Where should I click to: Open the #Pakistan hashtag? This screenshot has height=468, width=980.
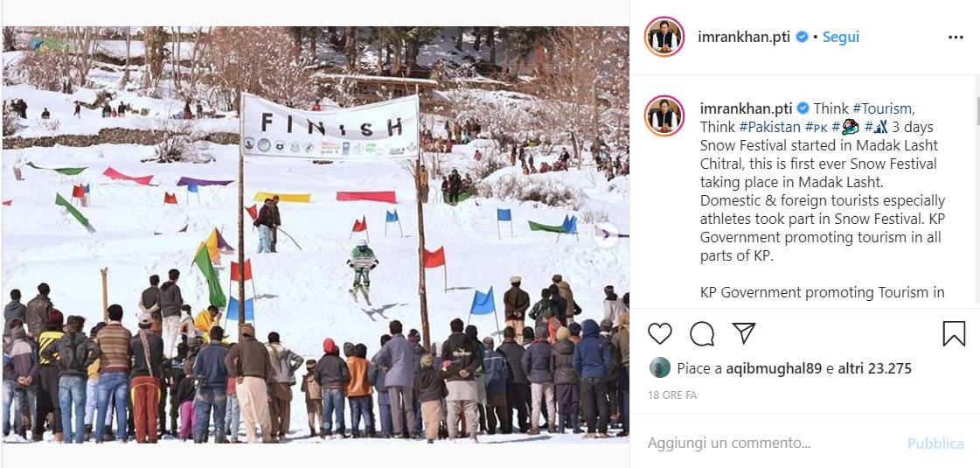(x=769, y=127)
